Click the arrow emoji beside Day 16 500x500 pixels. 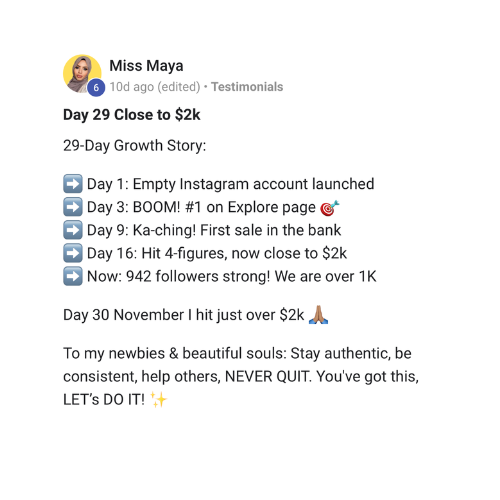point(73,253)
